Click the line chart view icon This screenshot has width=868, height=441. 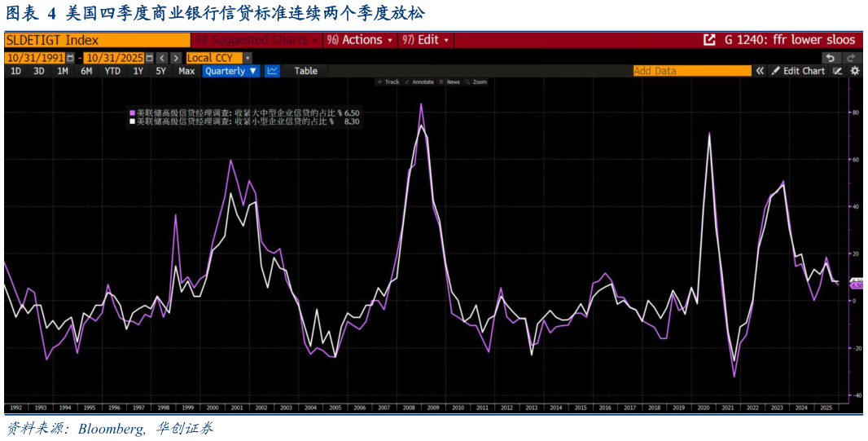(x=272, y=71)
